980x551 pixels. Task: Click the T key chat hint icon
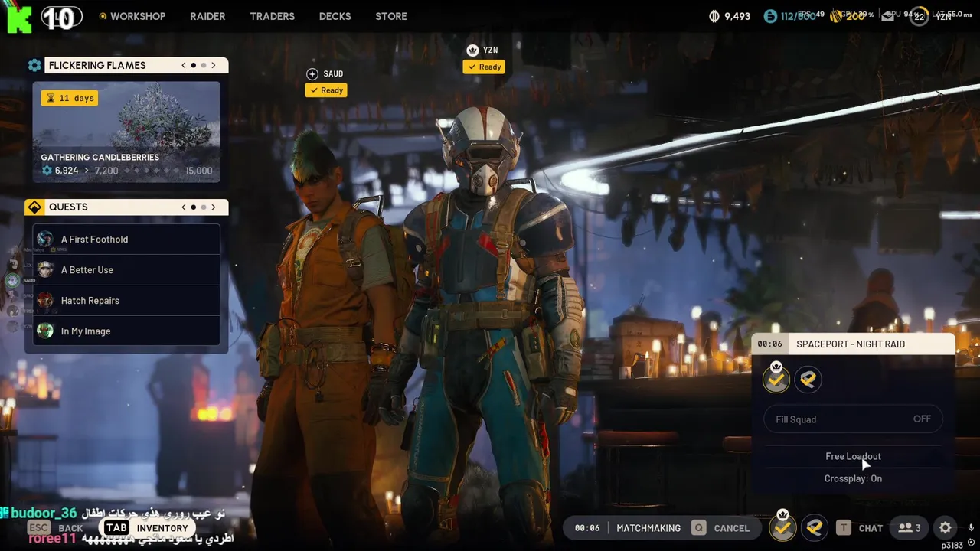point(844,527)
